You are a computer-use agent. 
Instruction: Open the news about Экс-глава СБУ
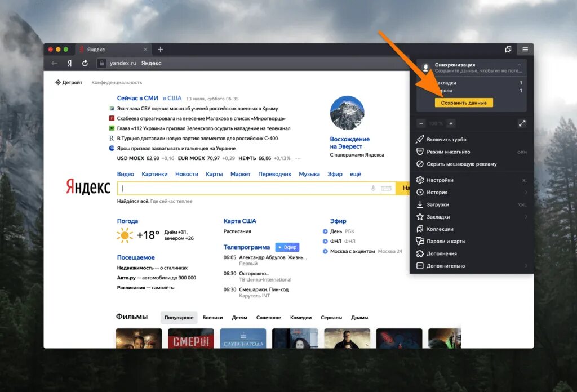pos(197,109)
